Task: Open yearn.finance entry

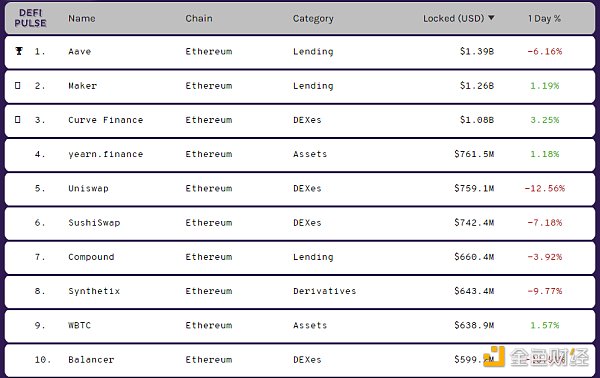Action: tap(106, 154)
